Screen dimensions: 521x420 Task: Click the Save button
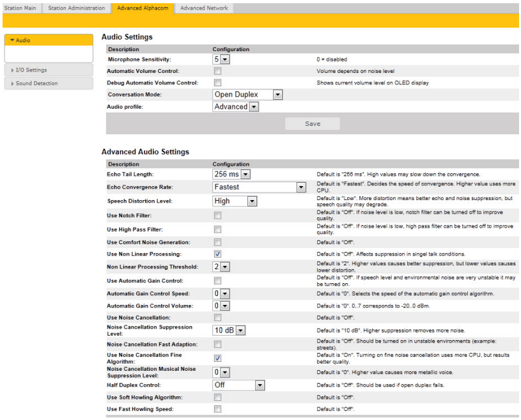[312, 123]
